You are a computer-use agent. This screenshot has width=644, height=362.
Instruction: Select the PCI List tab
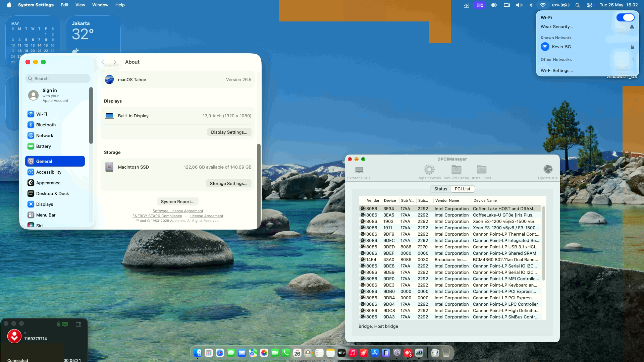pos(462,189)
